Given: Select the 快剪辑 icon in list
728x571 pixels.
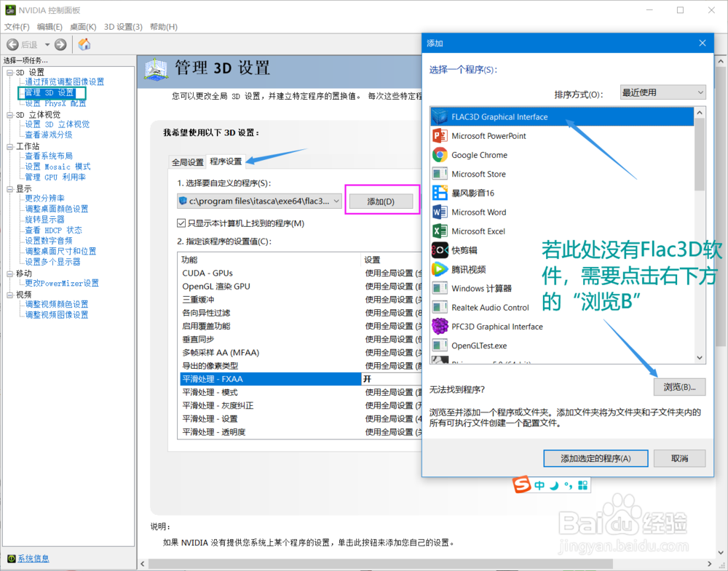Looking at the screenshot, I should pyautogui.click(x=440, y=250).
